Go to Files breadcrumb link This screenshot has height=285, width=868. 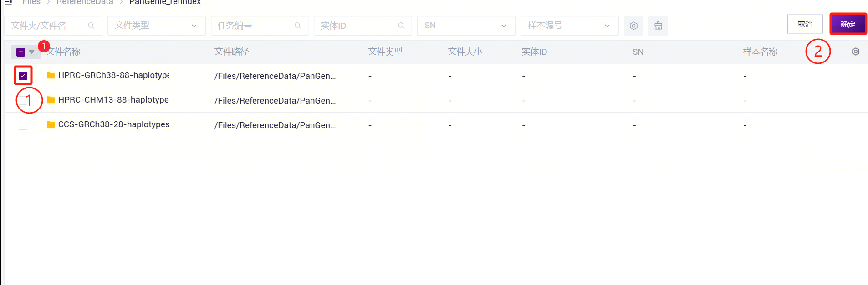click(x=31, y=2)
